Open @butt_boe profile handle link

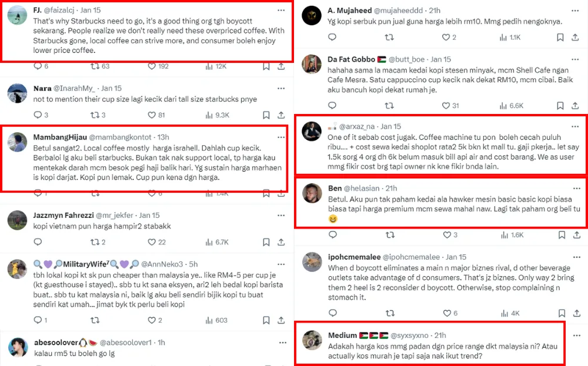(407, 59)
